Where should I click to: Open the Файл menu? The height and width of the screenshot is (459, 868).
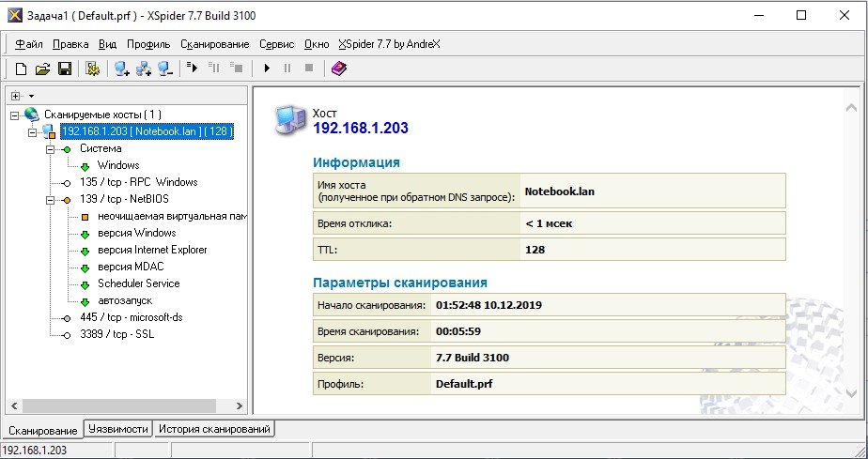pos(29,44)
